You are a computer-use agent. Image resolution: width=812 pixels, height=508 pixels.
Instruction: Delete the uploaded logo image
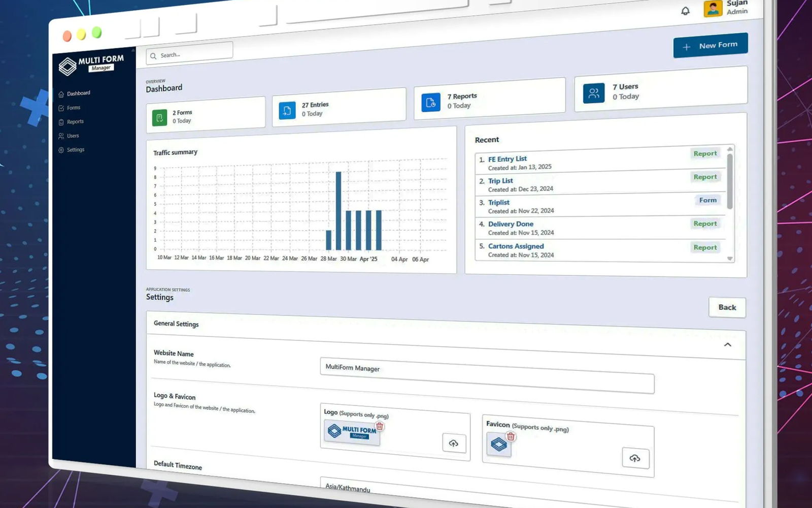tap(380, 426)
